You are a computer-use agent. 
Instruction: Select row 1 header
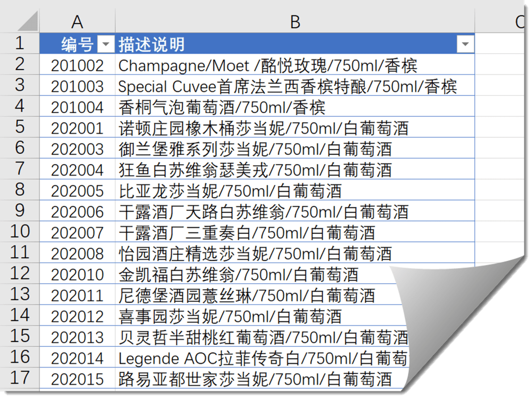20,43
